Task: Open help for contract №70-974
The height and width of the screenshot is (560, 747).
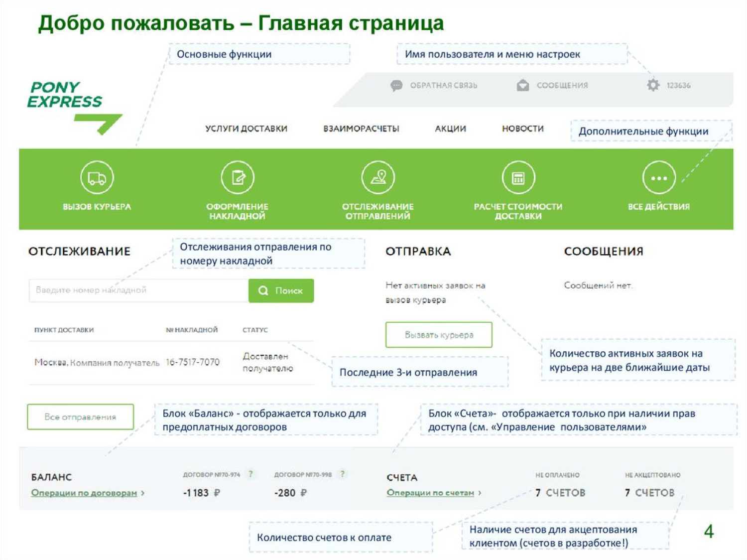Action: (251, 474)
